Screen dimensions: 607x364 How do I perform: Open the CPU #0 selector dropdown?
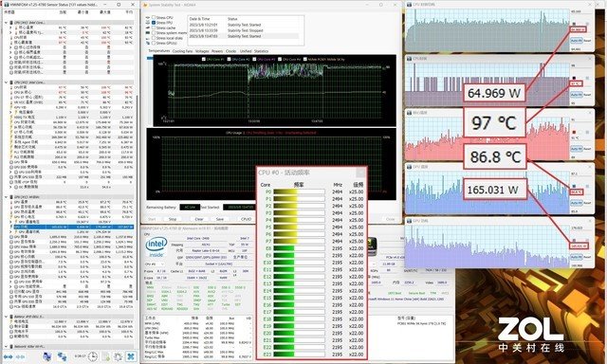(x=154, y=264)
